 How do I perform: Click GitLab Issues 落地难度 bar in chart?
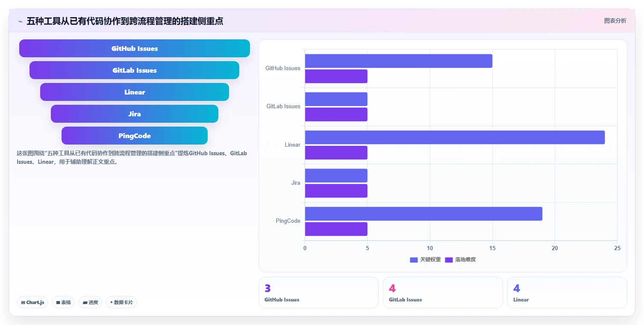336,115
